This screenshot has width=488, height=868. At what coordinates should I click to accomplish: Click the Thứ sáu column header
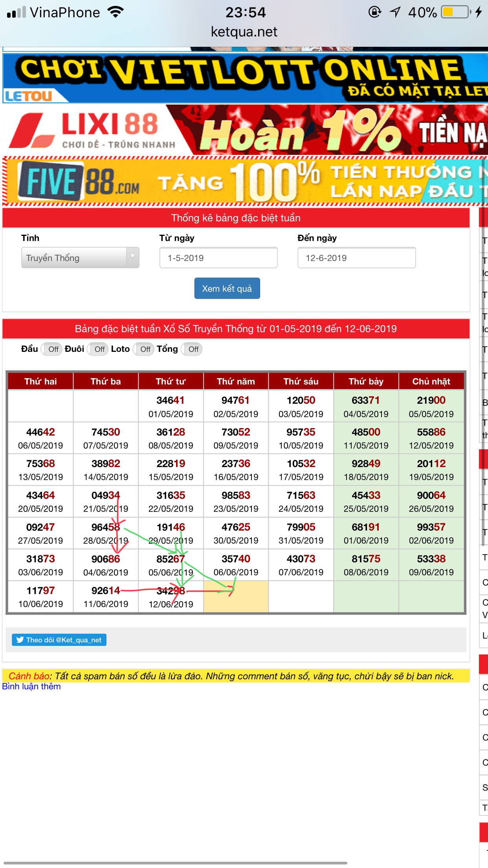(301, 381)
